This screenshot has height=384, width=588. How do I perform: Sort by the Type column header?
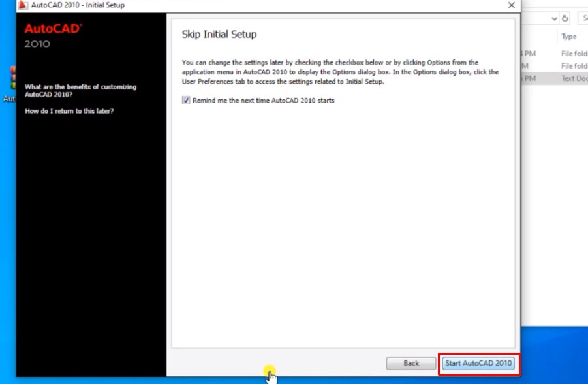[569, 37]
